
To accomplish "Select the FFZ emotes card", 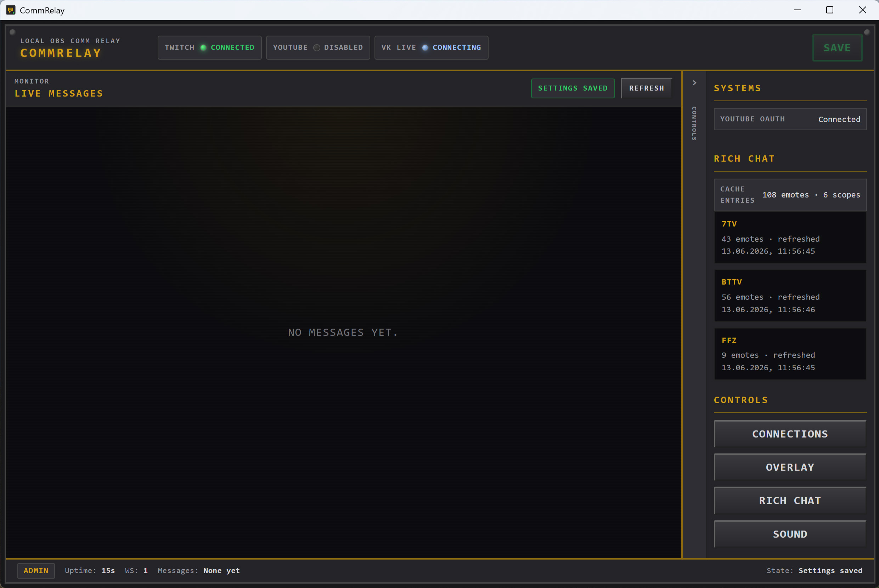I will pos(790,354).
